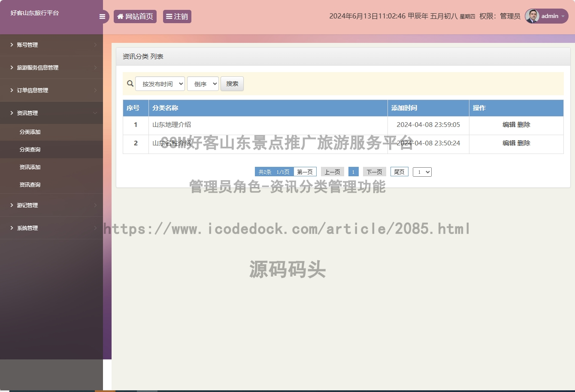The image size is (575, 392).
Task: Expand the 账号管理 sidebar menu
Action: 51,45
